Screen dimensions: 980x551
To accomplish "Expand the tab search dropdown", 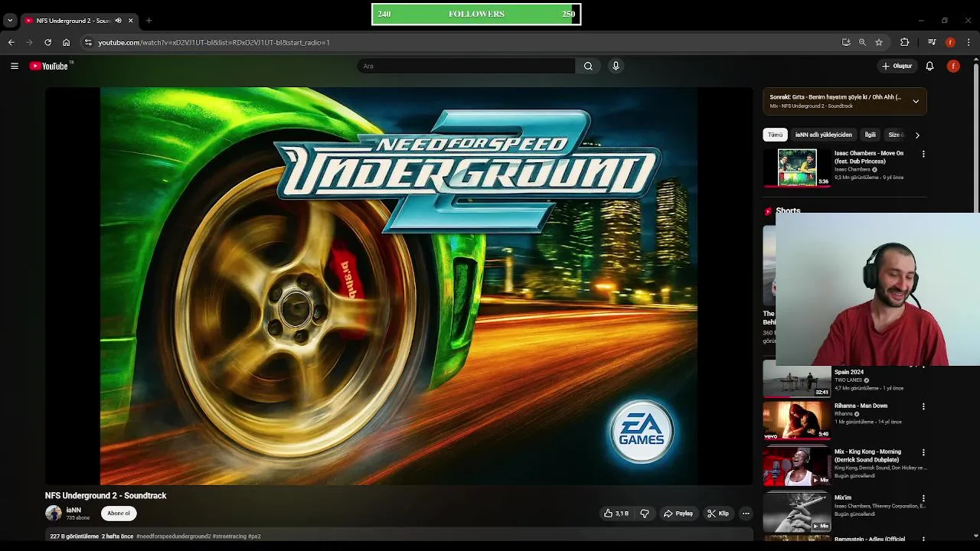I will pyautogui.click(x=10, y=21).
